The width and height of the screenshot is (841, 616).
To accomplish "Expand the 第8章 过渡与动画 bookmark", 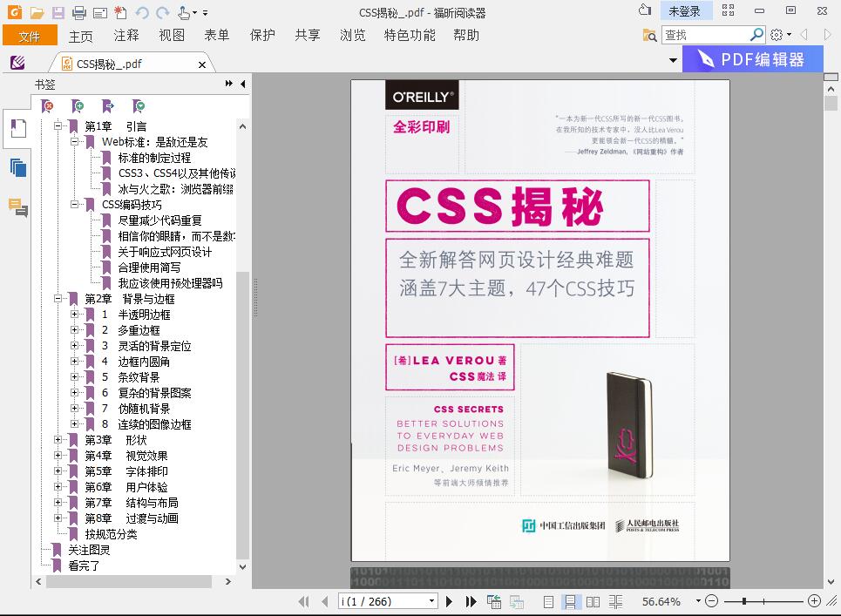I will coord(58,518).
